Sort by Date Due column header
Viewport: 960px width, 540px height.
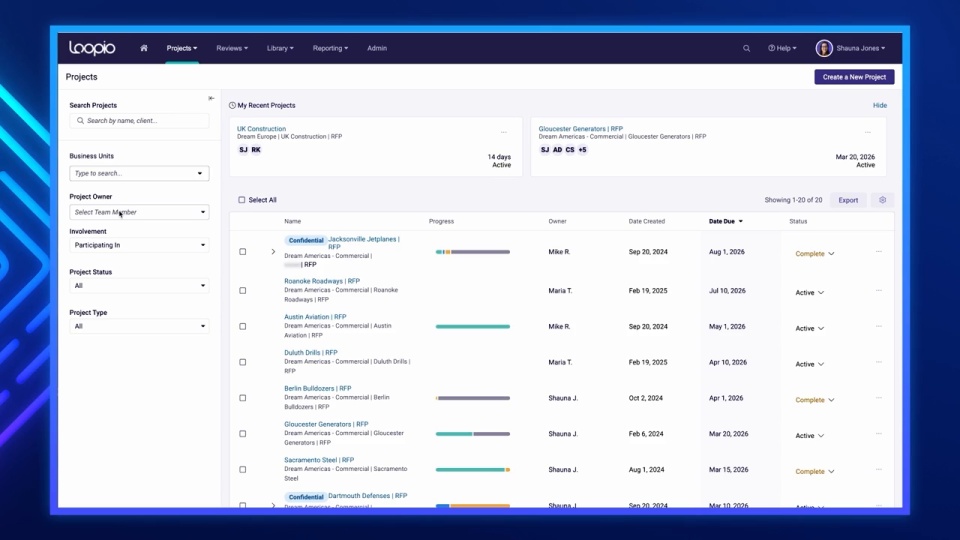[x=726, y=221]
